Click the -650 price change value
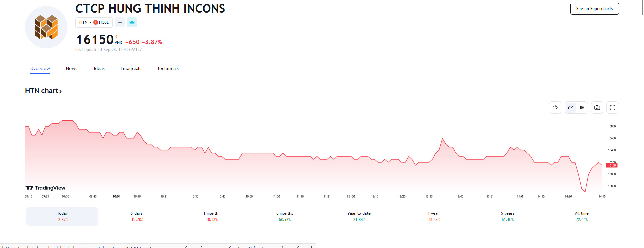Image resolution: width=644 pixels, height=248 pixels. 132,42
